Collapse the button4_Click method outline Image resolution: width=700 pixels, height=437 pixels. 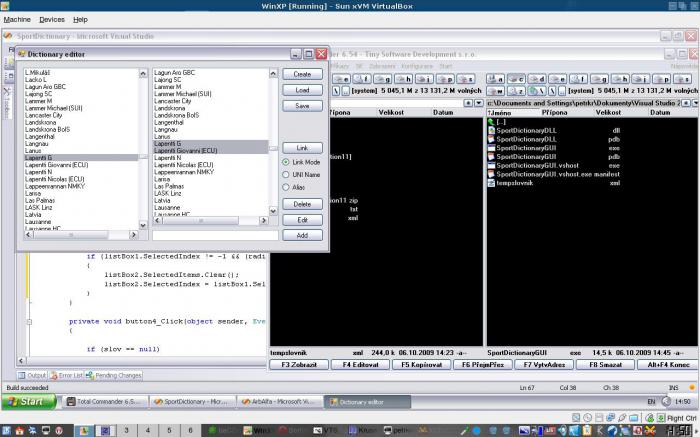click(29, 321)
